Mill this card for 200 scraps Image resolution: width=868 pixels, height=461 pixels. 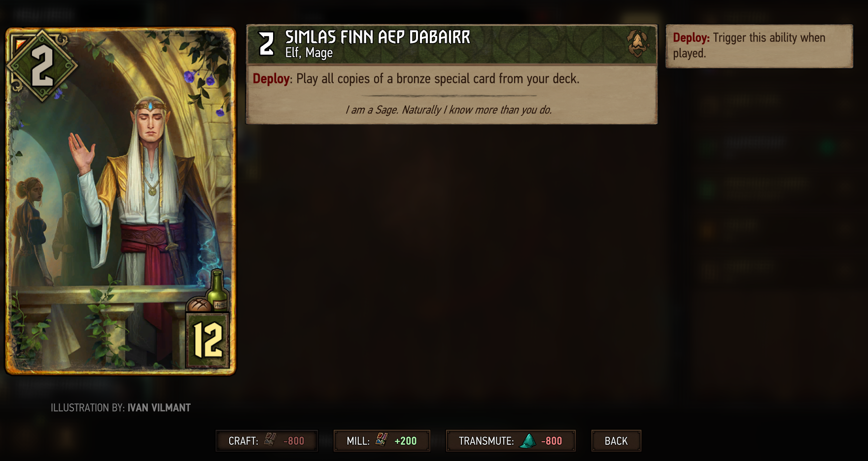click(382, 441)
